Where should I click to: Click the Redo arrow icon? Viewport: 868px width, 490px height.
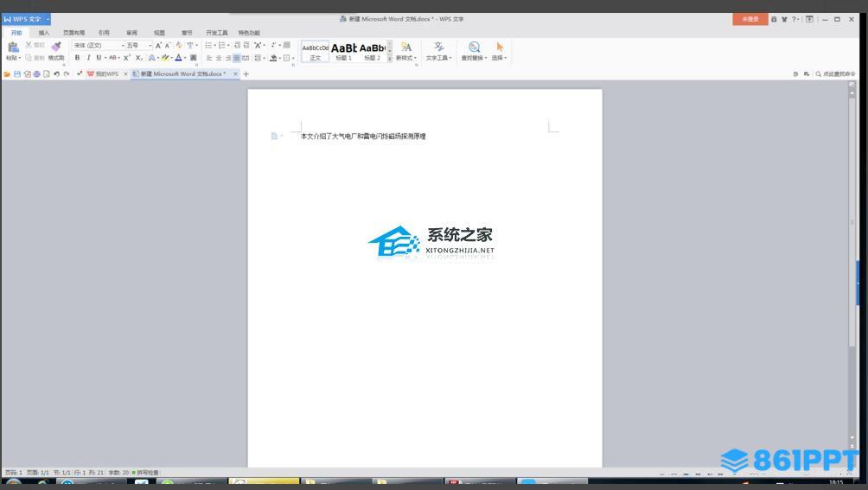pos(67,73)
